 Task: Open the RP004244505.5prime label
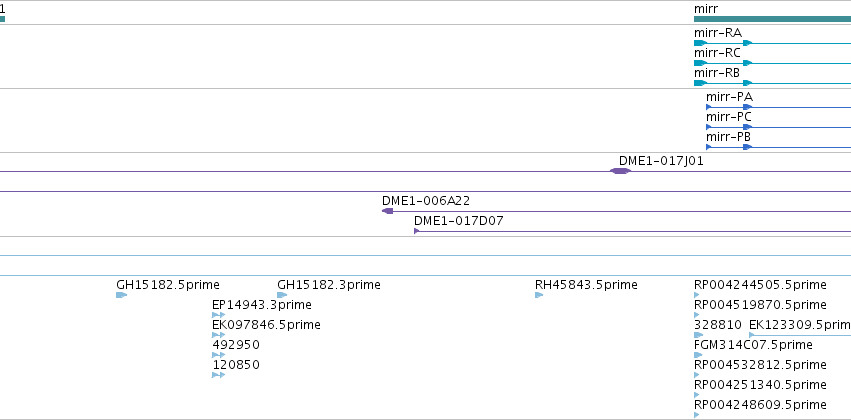pyautogui.click(x=760, y=285)
